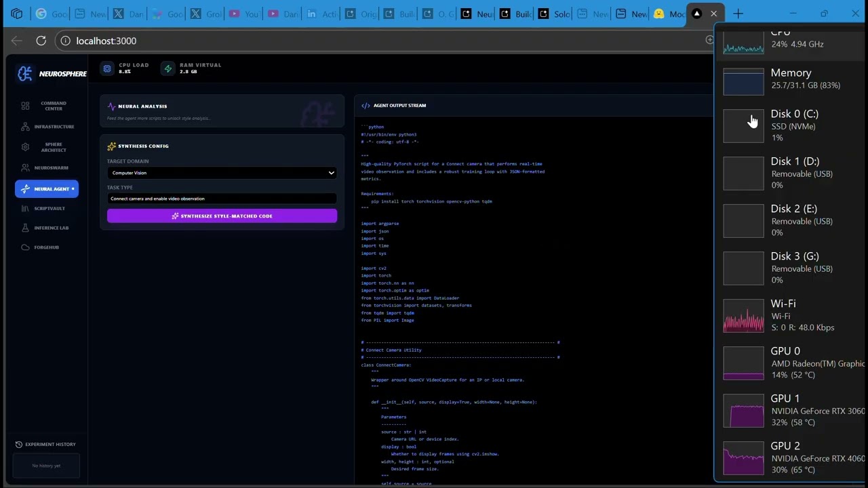868x488 pixels.
Task: Click the 'No history yet' box
Action: (46, 466)
